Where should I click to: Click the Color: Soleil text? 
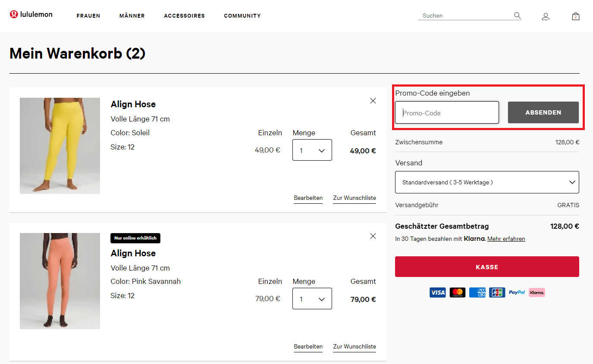point(130,133)
